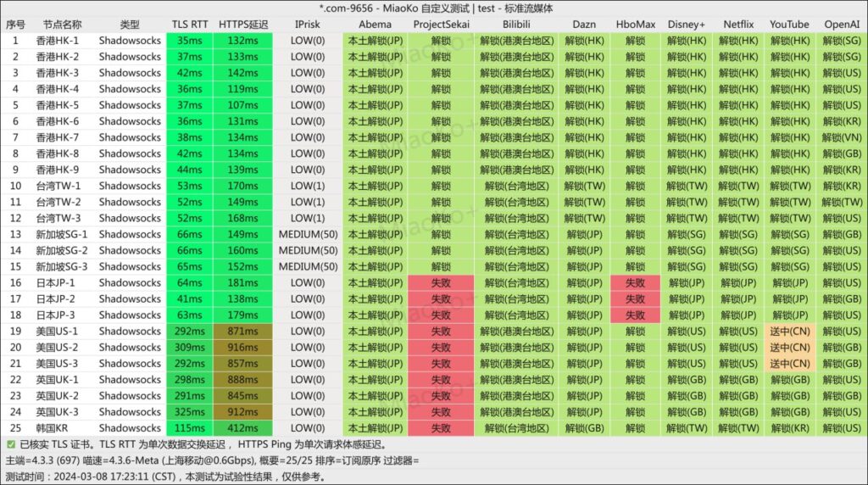Select node name 英国UK-3

click(57, 412)
